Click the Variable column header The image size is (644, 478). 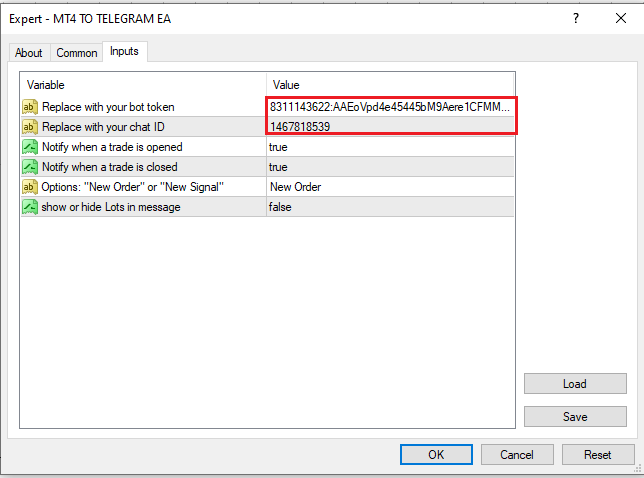tap(143, 85)
